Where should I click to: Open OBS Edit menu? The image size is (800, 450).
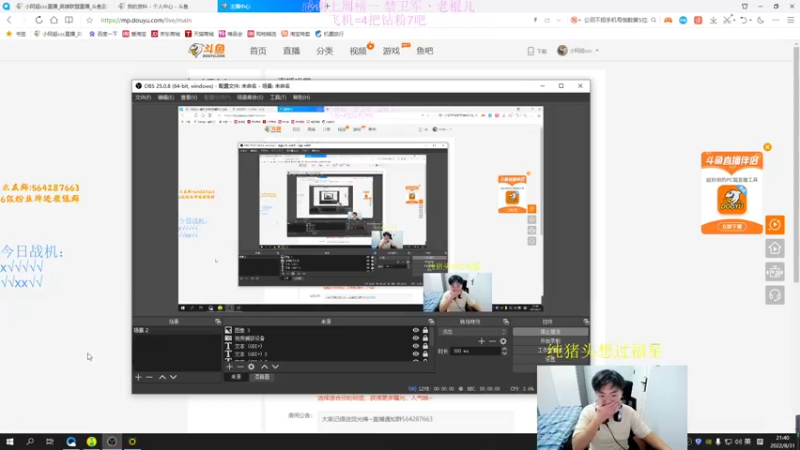(x=166, y=97)
